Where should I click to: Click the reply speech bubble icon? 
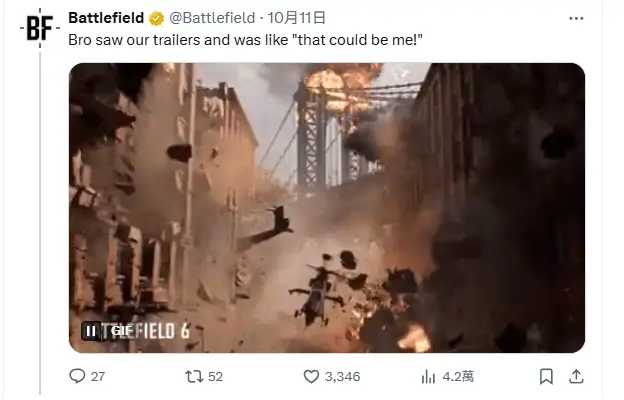point(77,376)
